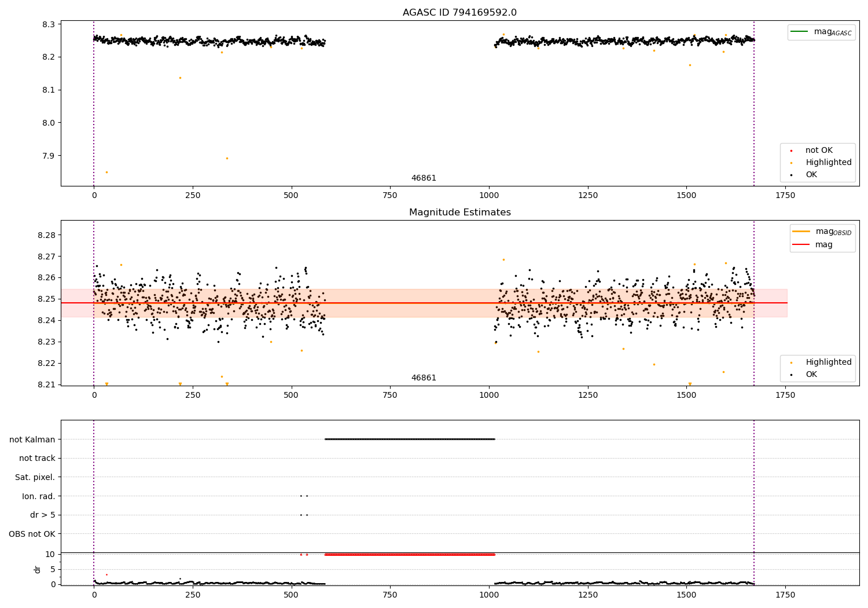Click the 'Magnitude Estimates' subplot title

click(x=459, y=213)
